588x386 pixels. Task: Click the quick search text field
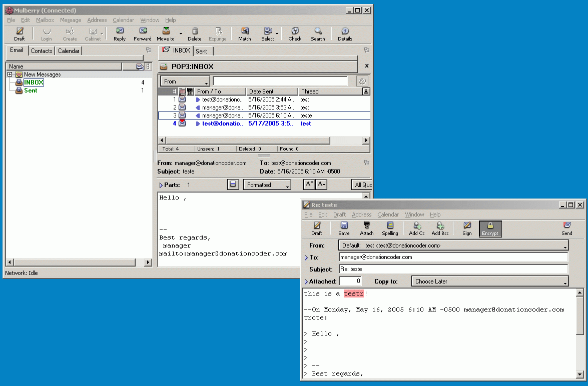[280, 81]
